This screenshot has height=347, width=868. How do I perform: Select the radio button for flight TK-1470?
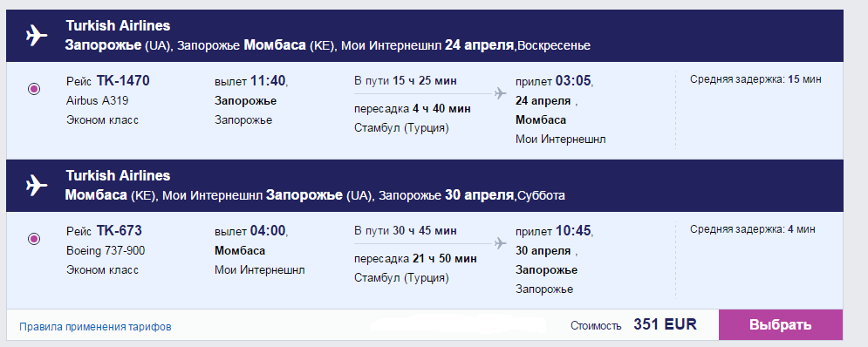tap(34, 89)
